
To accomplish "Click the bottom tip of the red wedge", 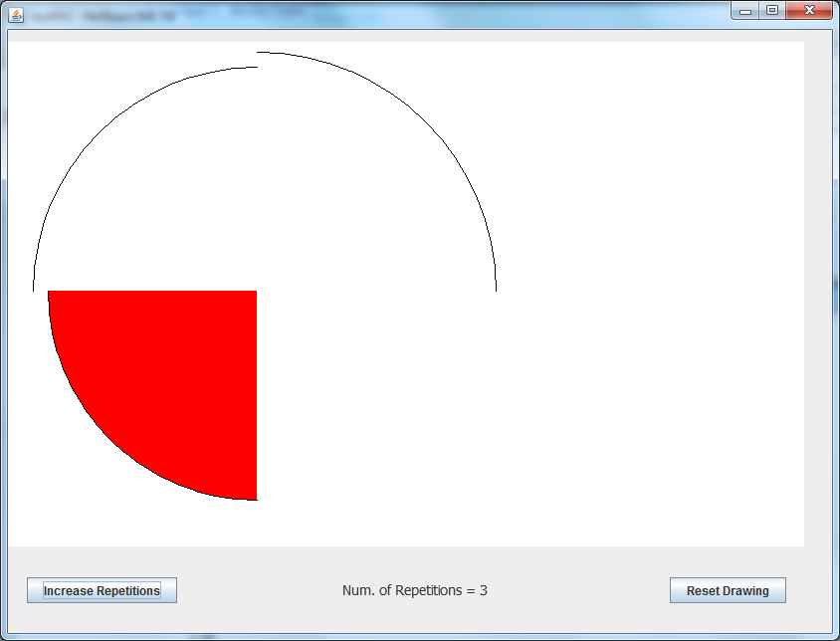I will pos(255,498).
